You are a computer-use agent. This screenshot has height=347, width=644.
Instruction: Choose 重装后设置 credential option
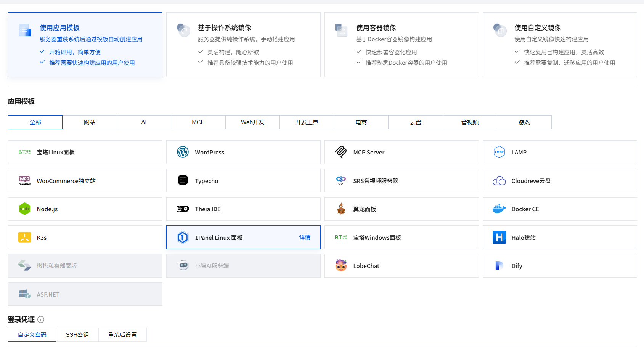122,334
